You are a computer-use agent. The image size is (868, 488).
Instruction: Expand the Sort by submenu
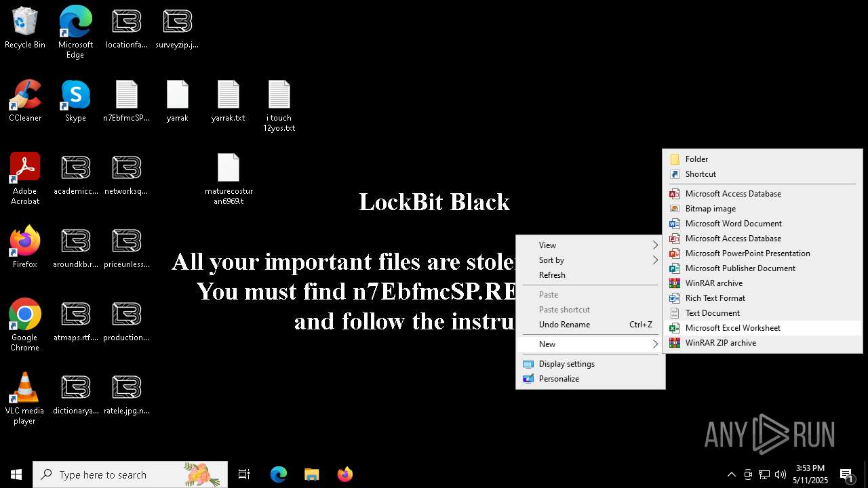coord(591,260)
